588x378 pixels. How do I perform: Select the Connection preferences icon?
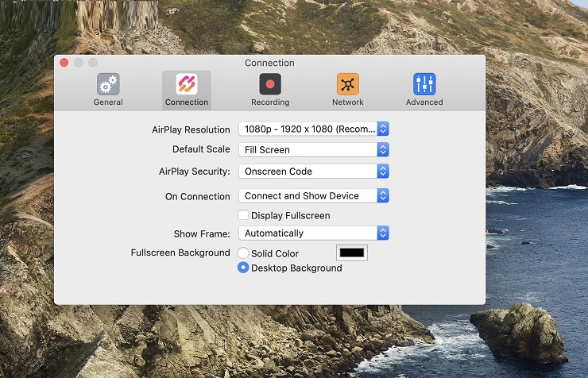click(187, 84)
